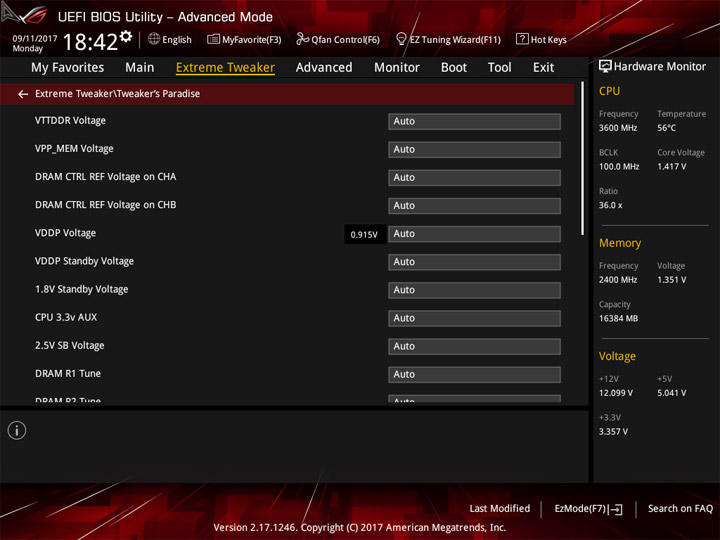Open Qfan Control(F6) fan icon
The height and width of the screenshot is (540, 720).
(302, 39)
